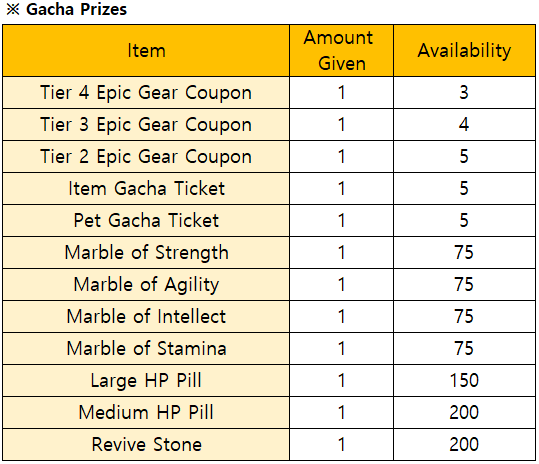Select the Item Gacha Ticket row

pyautogui.click(x=269, y=188)
